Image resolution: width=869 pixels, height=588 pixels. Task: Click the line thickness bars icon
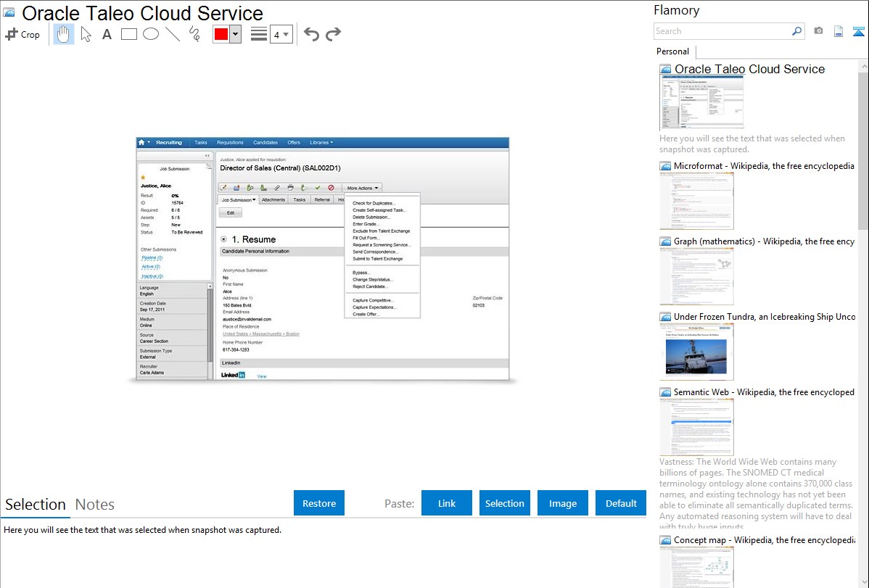point(258,34)
